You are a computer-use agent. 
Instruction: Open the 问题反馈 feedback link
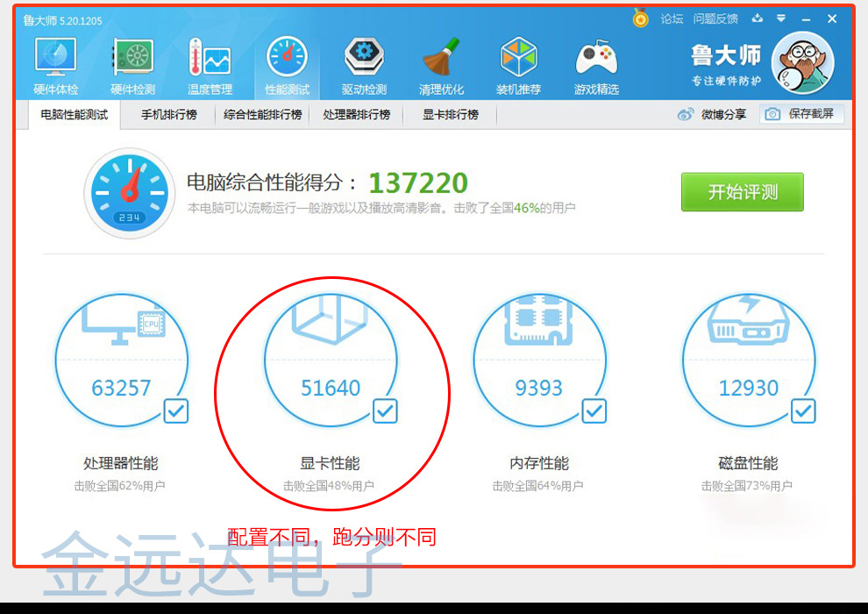tap(715, 18)
